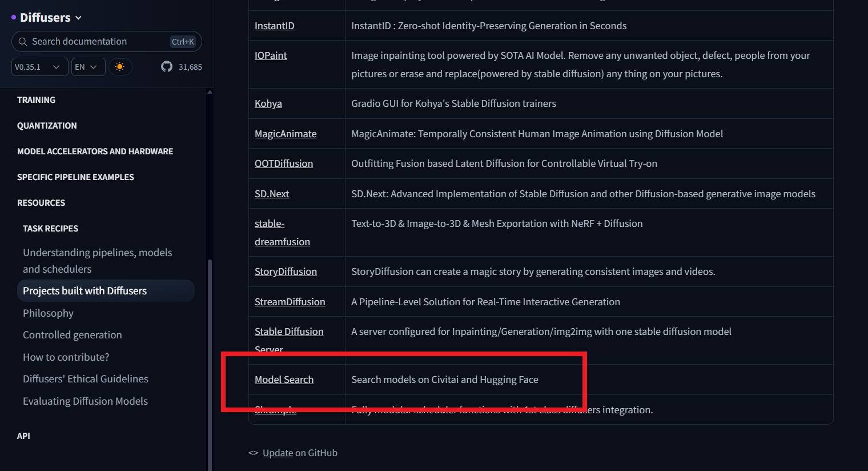Select the server configured for Inpainting description

tap(541, 332)
